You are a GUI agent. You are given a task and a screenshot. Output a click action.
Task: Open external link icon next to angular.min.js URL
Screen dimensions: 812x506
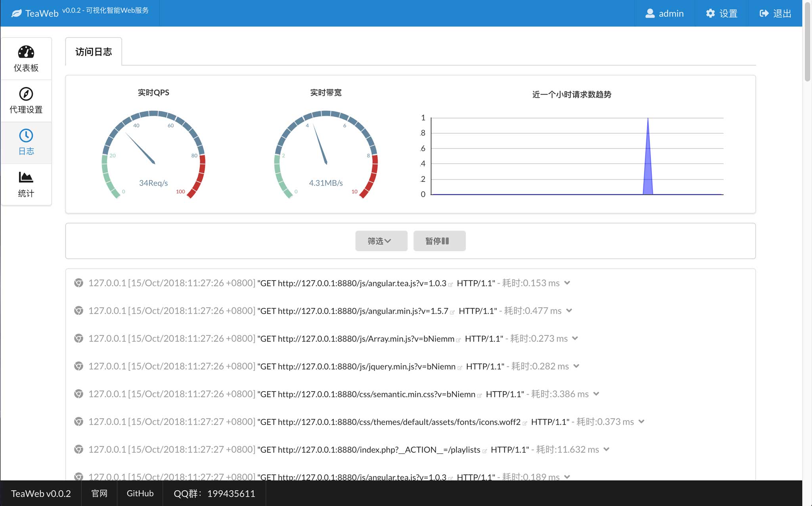pyautogui.click(x=452, y=312)
